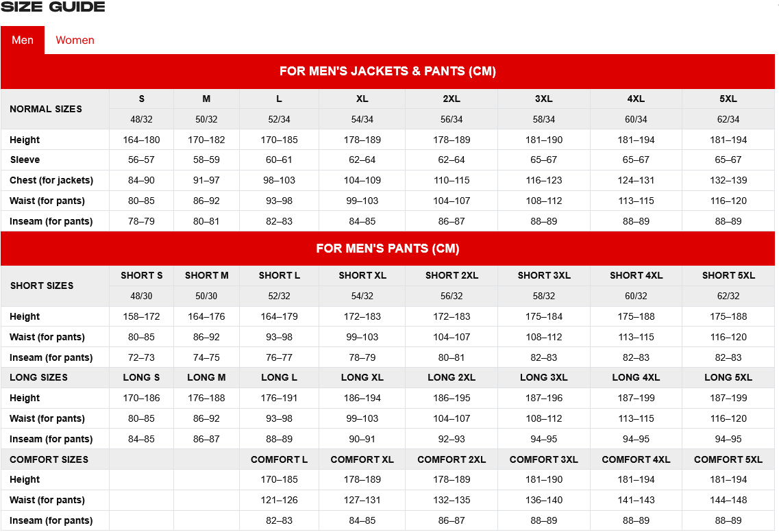
Task: Click the Chest (for jackets) row label
Action: tap(51, 180)
